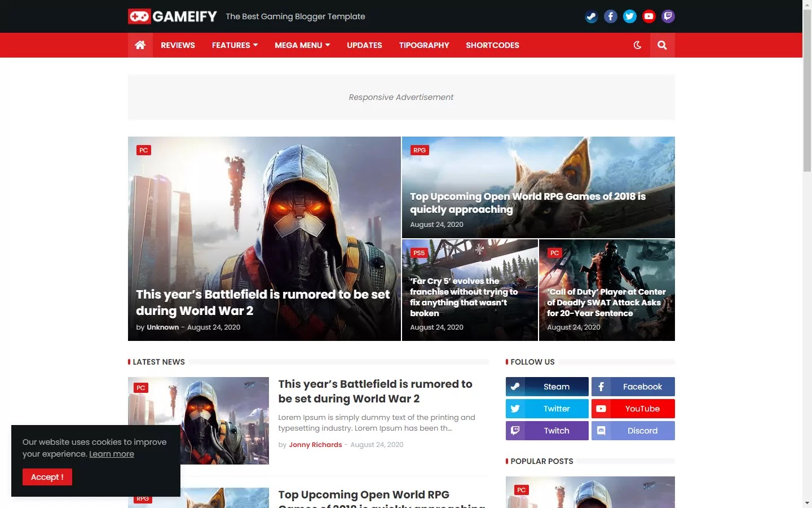Follow on YouTube button
812x508 pixels.
633,409
